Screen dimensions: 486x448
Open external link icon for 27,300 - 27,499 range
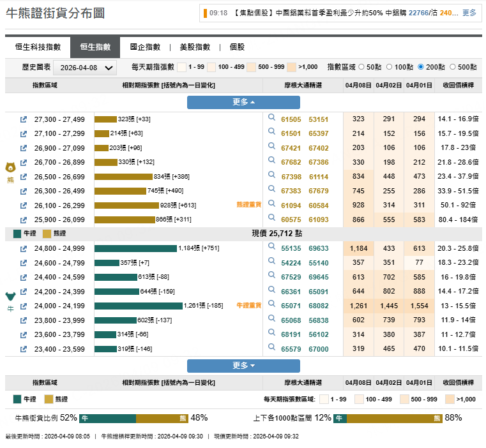24,119
